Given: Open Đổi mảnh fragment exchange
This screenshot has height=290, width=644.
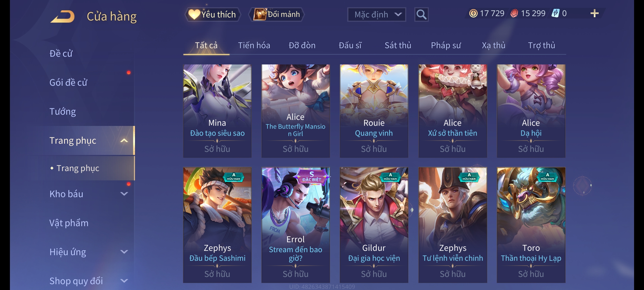Looking at the screenshot, I should 277,15.
